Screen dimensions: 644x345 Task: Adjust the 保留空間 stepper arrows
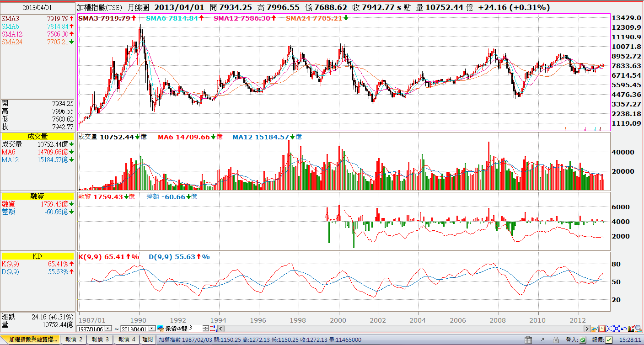click(205, 329)
